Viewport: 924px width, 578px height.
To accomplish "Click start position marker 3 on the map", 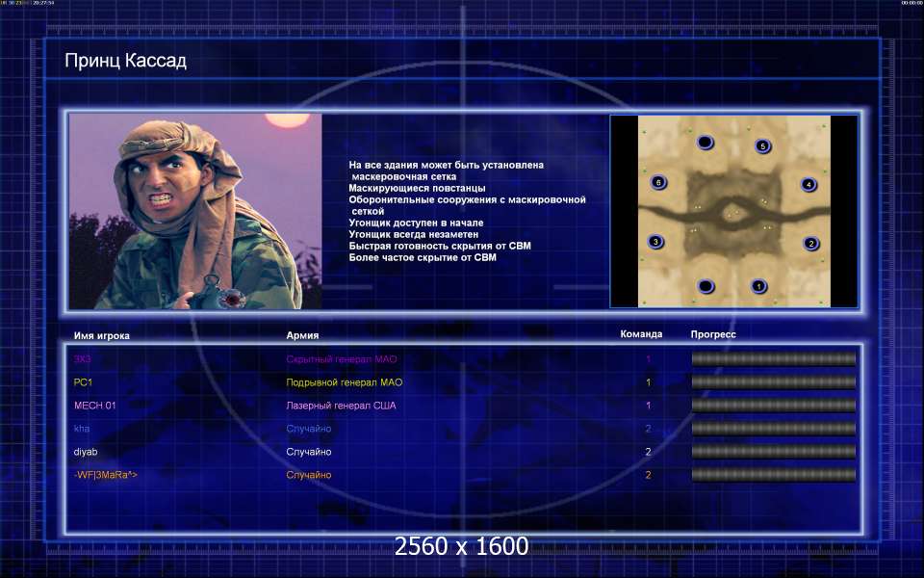I will (655, 242).
